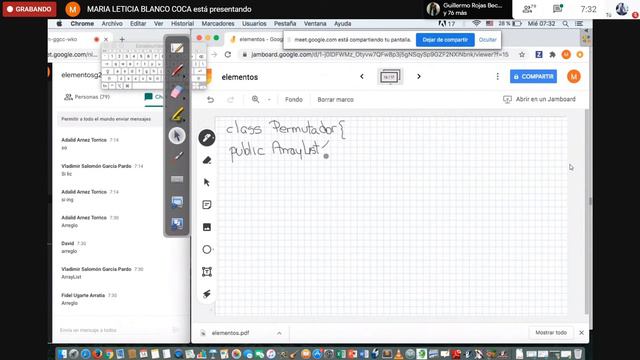This screenshot has height=360, width=640.
Task: Open new tab in left Chrome window
Action: tap(122, 39)
